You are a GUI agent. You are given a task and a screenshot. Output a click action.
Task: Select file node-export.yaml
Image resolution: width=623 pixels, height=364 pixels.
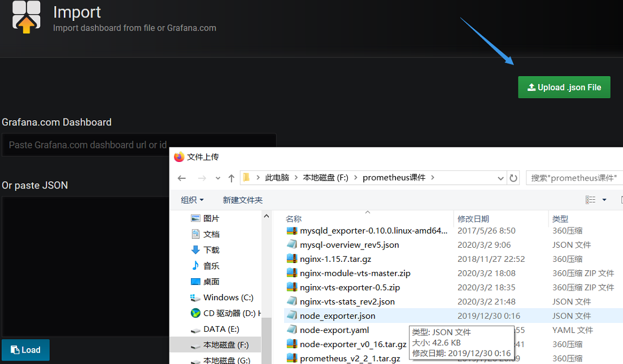[334, 330]
